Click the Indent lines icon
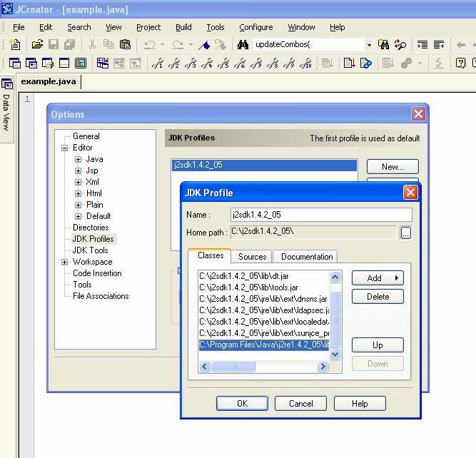 click(422, 45)
